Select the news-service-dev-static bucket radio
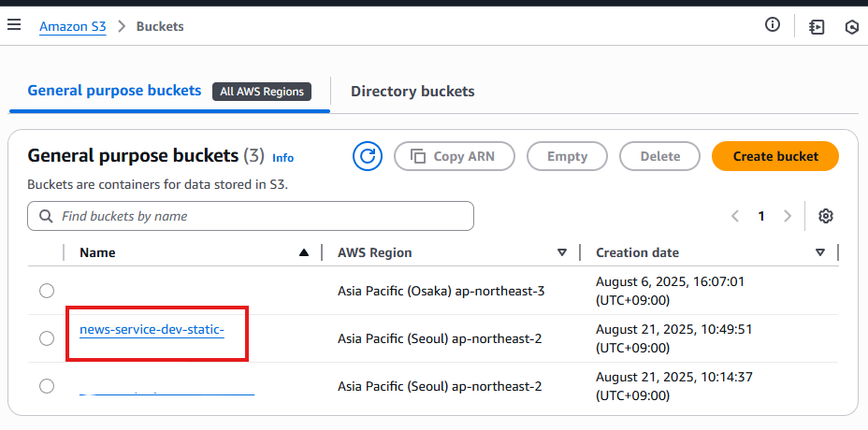868x430 pixels. (x=47, y=338)
